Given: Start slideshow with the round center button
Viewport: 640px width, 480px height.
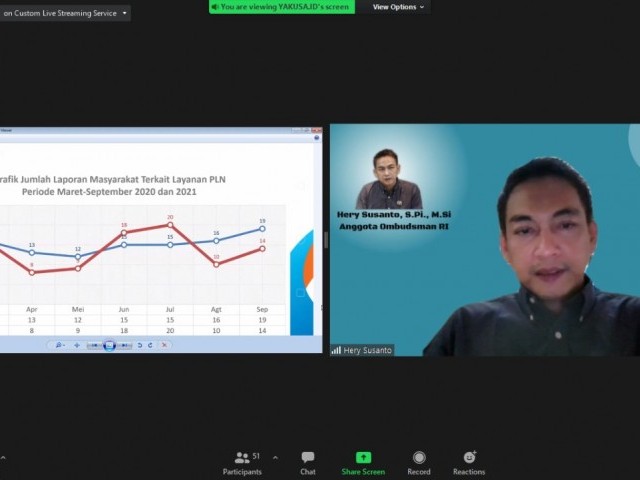Looking at the screenshot, I should pos(109,345).
